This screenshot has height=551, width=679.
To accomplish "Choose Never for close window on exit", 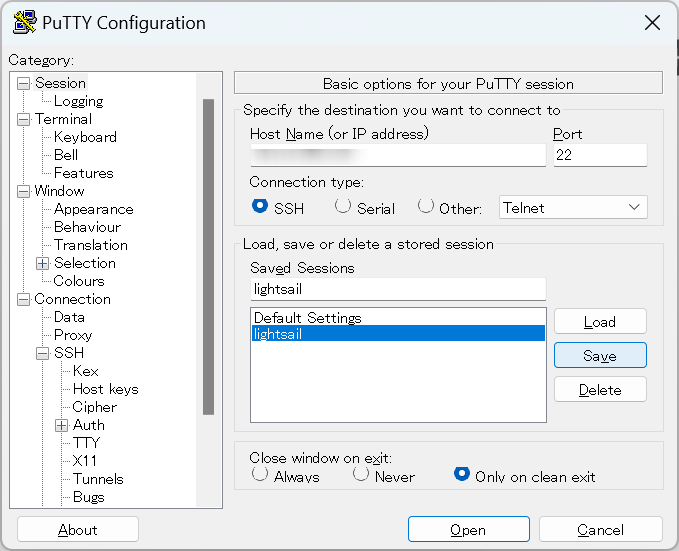I will tap(360, 474).
